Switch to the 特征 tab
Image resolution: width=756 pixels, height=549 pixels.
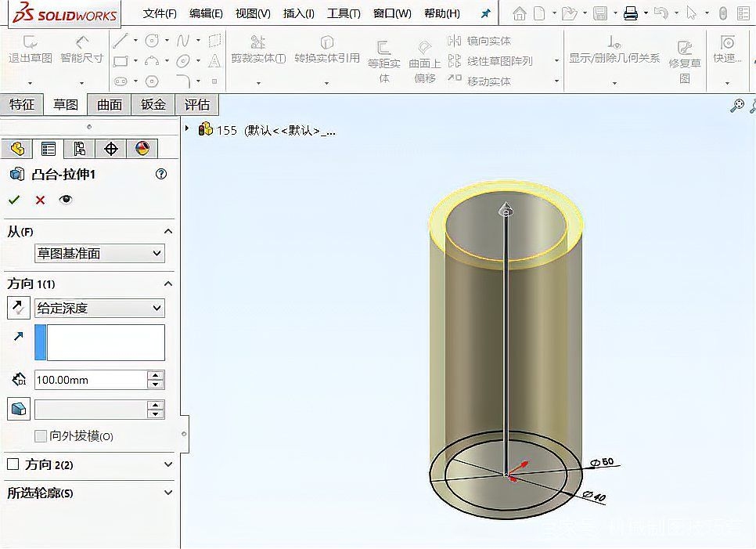(x=22, y=104)
